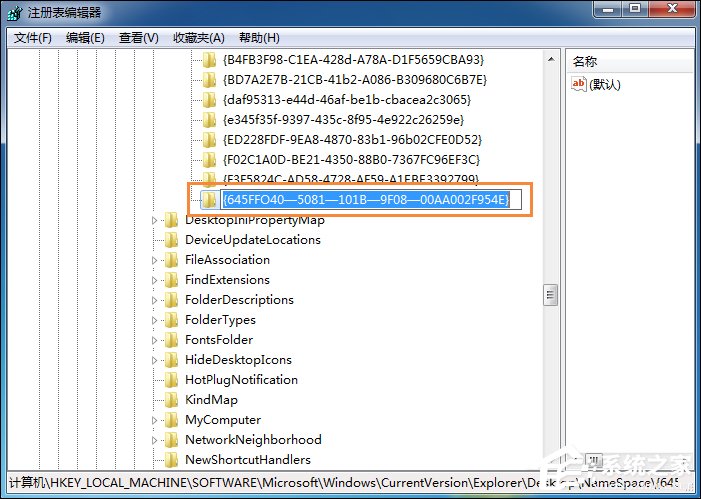Expand the MyComputer key
The height and width of the screenshot is (499, 701).
coord(154,420)
